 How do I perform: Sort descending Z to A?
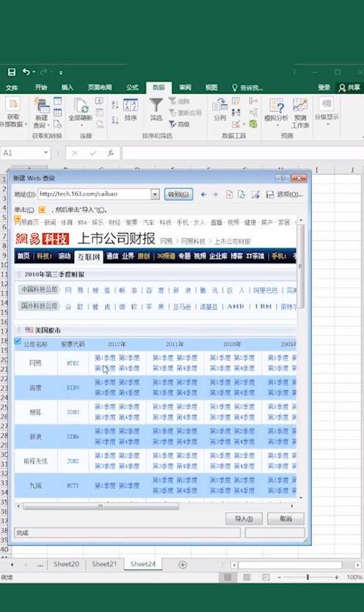pyautogui.click(x=115, y=120)
